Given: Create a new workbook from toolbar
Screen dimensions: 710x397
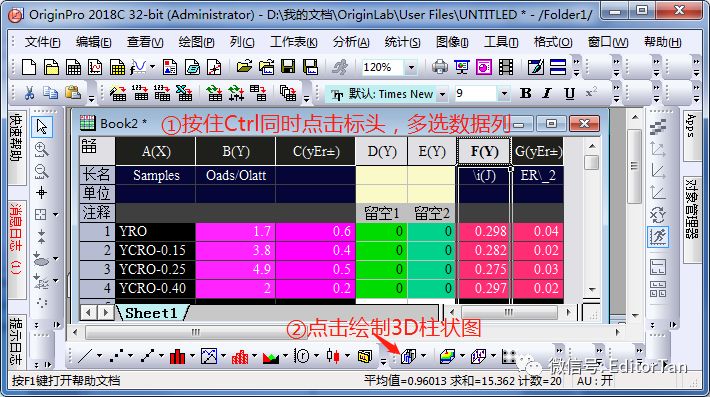Looking at the screenshot, I should [x=73, y=67].
